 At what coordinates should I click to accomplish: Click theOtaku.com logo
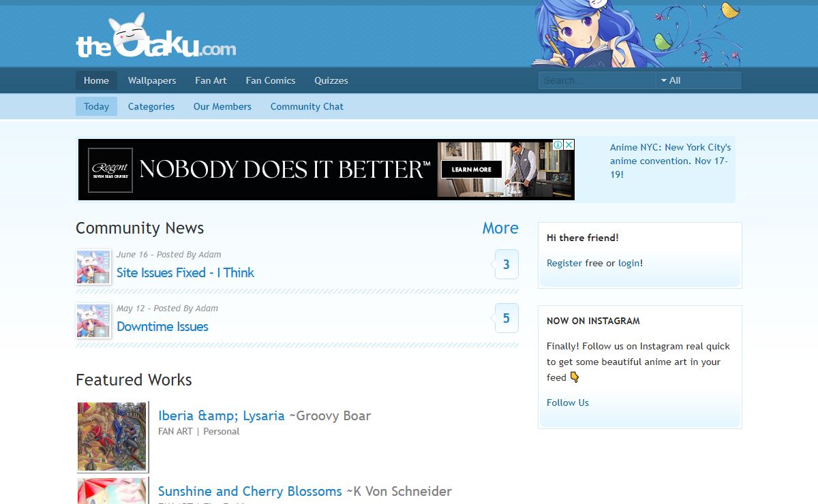point(156,37)
